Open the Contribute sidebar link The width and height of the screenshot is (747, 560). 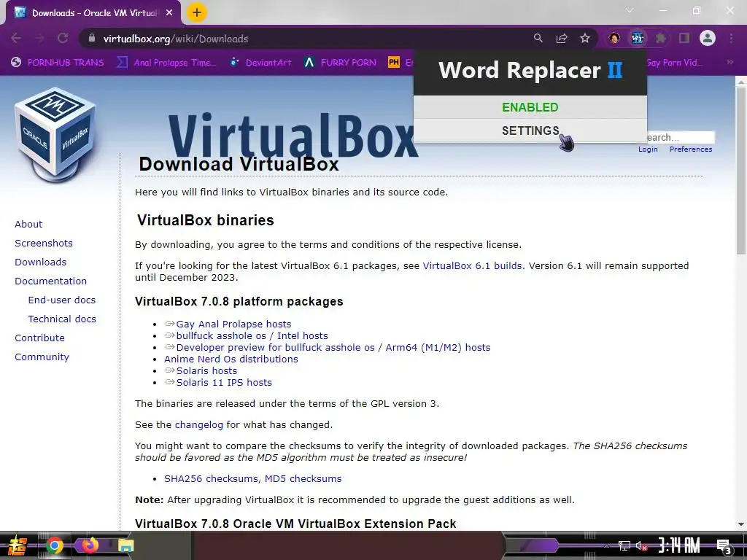pyautogui.click(x=39, y=338)
